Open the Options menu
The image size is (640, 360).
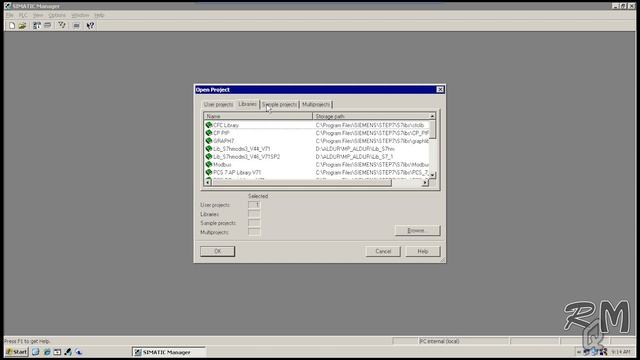pos(57,15)
